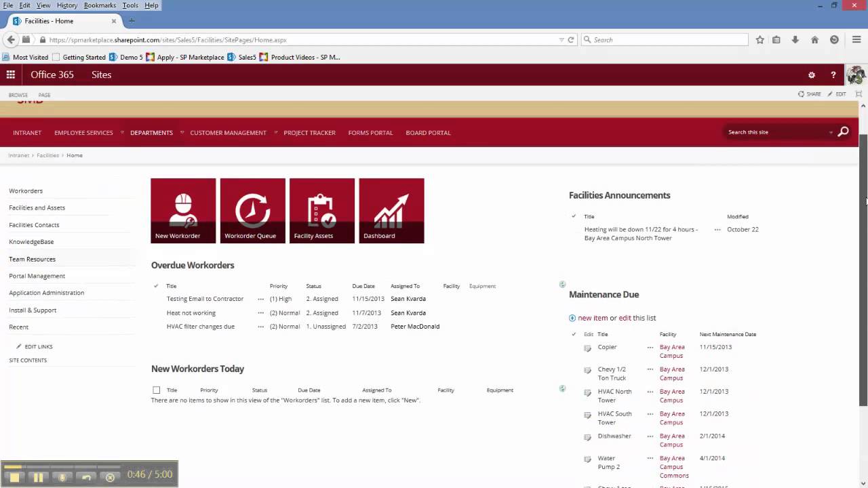Click the browser back arrow button

point(11,39)
